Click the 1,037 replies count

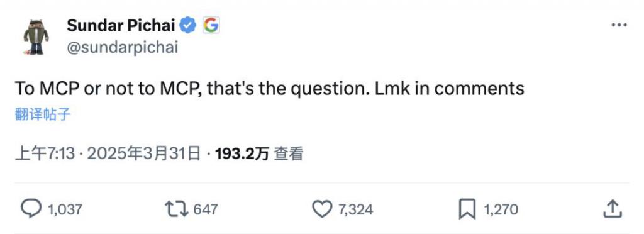click(x=65, y=209)
